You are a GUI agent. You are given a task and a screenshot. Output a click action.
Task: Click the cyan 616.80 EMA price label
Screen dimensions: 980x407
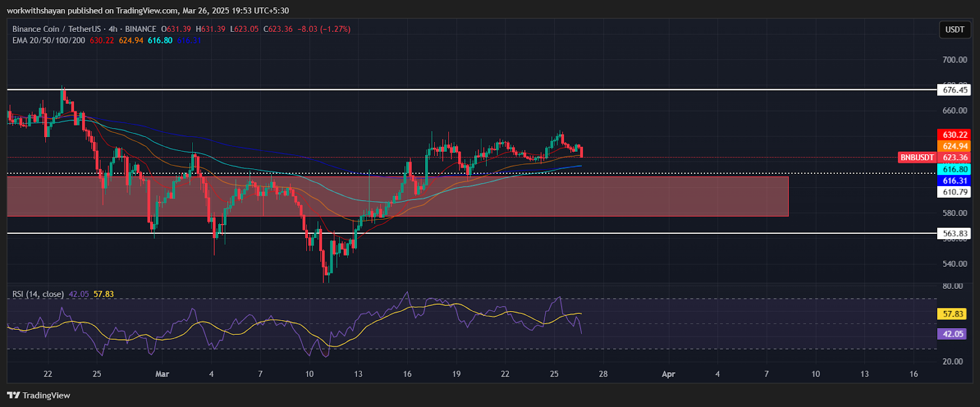pos(955,170)
